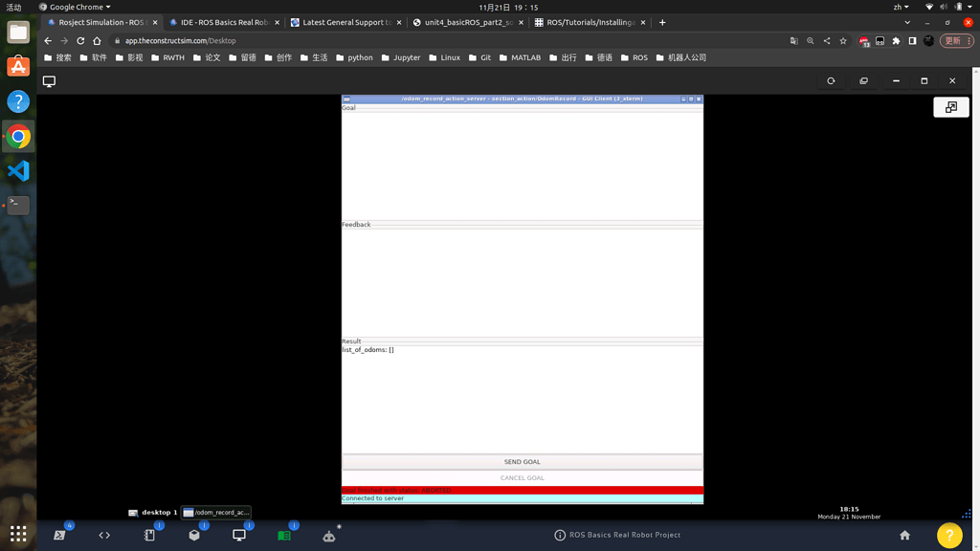The height and width of the screenshot is (551, 980).
Task: Click the robot tools icon in the bottom bar
Action: click(x=329, y=535)
